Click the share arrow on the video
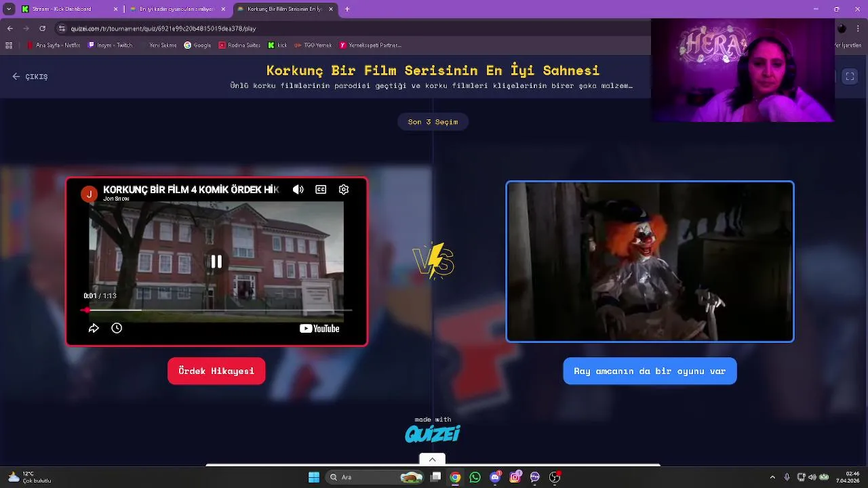 point(94,328)
